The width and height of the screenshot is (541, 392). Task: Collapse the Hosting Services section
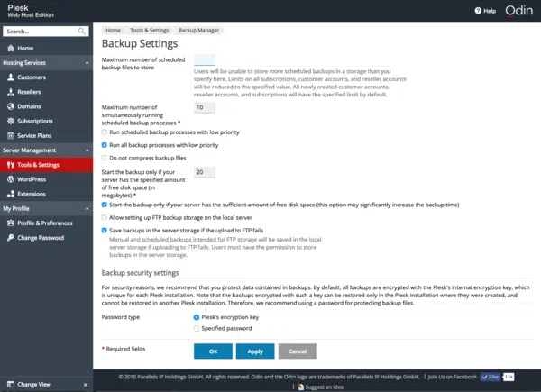click(x=87, y=63)
